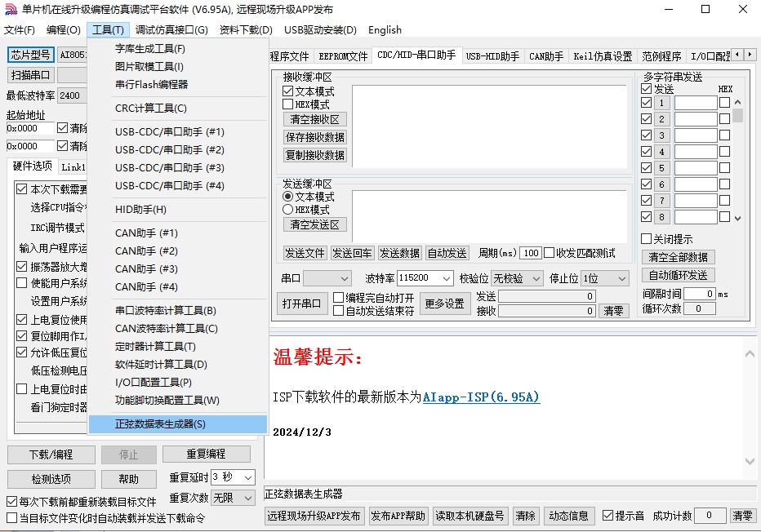Toggle the multi-string 发送 header checkbox
This screenshot has height=532, width=761.
[646, 88]
